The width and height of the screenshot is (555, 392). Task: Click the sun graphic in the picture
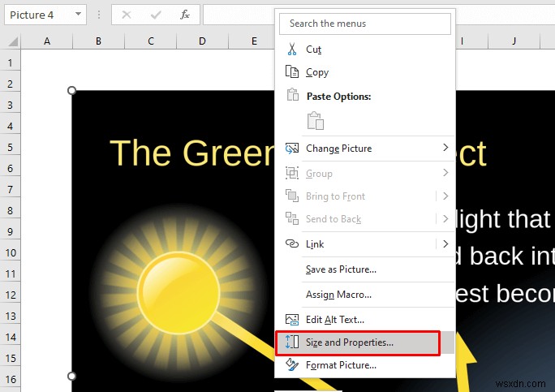coord(179,292)
